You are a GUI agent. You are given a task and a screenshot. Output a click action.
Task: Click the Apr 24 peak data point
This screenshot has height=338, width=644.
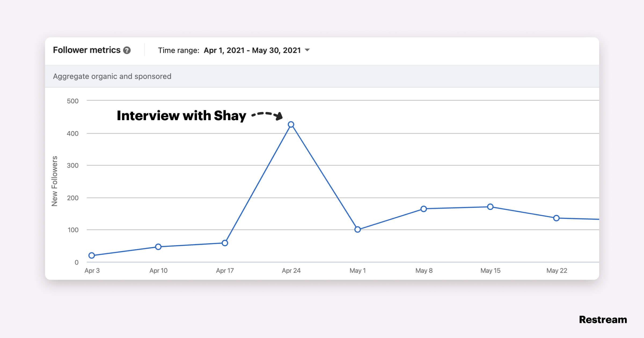pyautogui.click(x=291, y=124)
